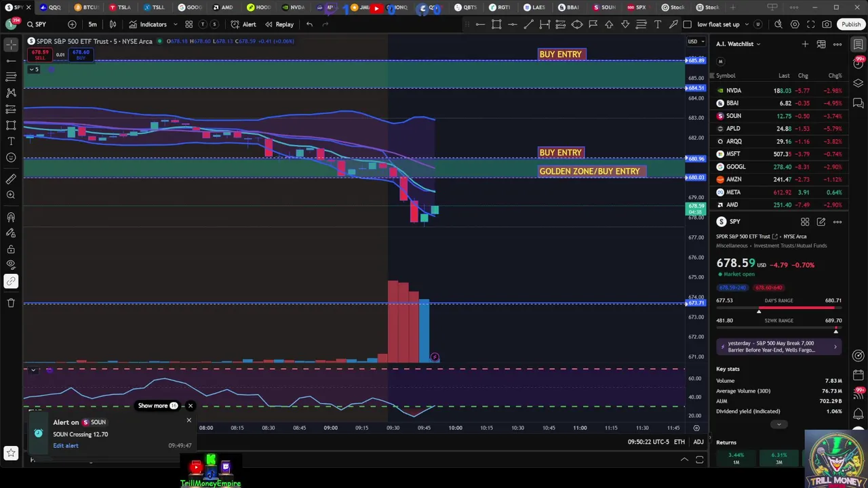Take a chart snapshot with the camera icon
Viewport: 868px width, 488px height.
coord(827,24)
